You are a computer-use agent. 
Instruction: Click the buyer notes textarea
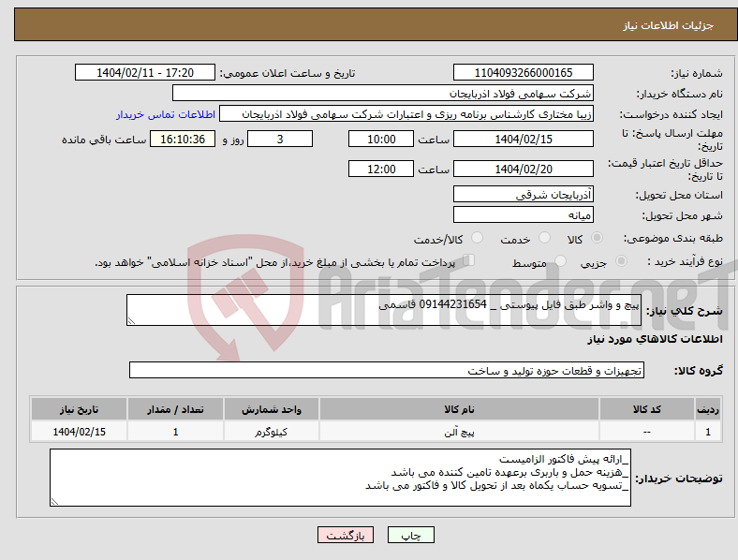coord(340,478)
